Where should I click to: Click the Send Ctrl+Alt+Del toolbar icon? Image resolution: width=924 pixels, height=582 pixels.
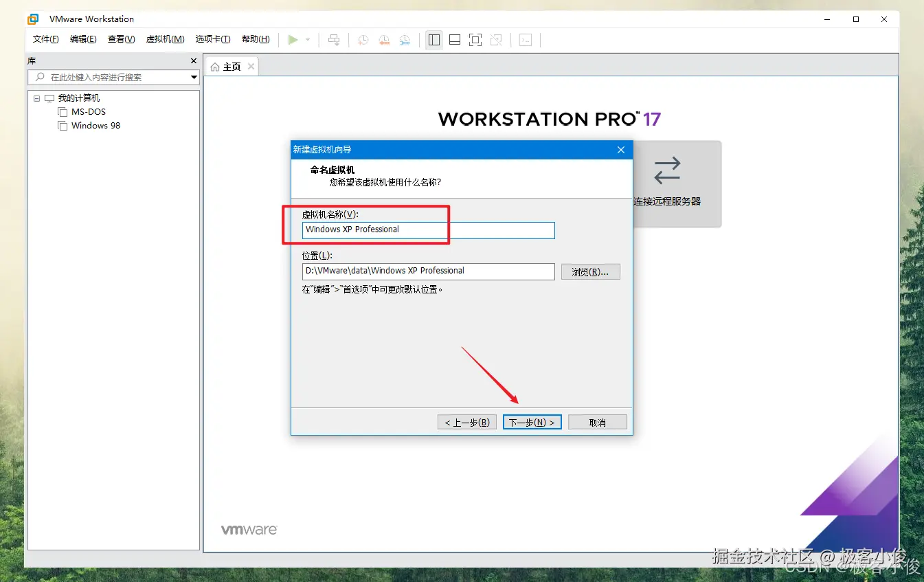(334, 40)
